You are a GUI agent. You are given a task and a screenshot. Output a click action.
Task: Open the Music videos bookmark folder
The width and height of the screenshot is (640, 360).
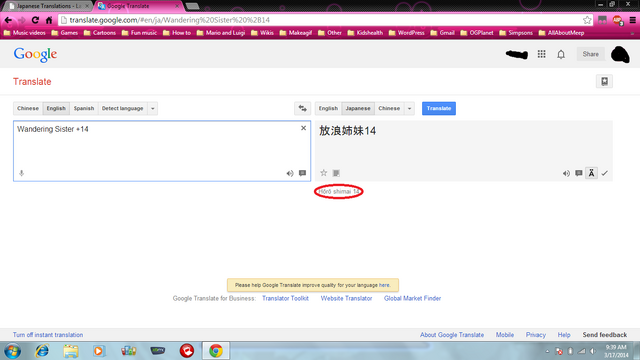click(x=24, y=33)
